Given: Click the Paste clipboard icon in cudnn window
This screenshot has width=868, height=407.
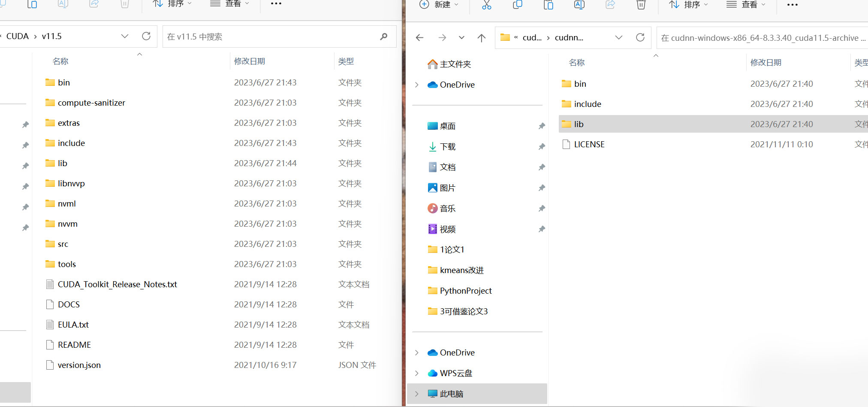Looking at the screenshot, I should pos(548,5).
